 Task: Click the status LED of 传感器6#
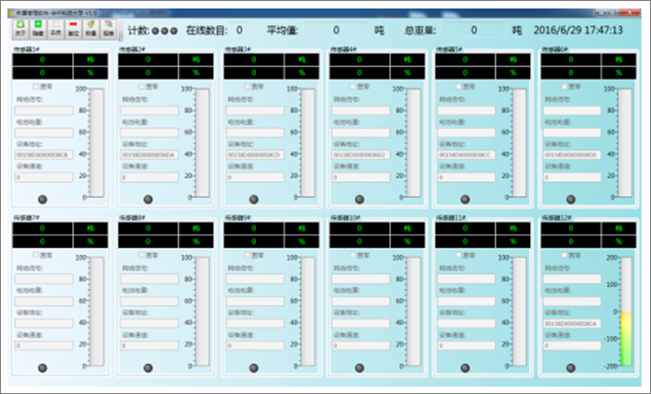pos(571,199)
